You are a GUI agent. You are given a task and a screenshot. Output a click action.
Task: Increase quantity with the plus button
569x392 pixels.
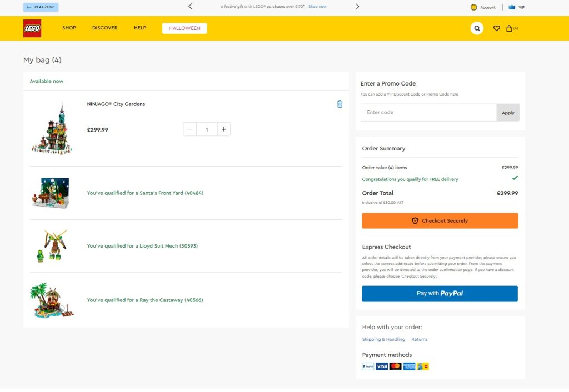[x=224, y=129]
